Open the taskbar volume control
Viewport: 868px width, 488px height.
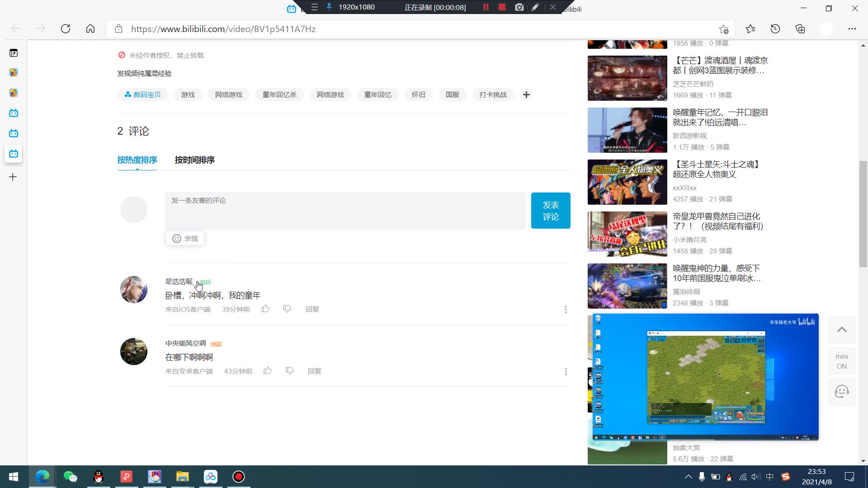click(756, 477)
